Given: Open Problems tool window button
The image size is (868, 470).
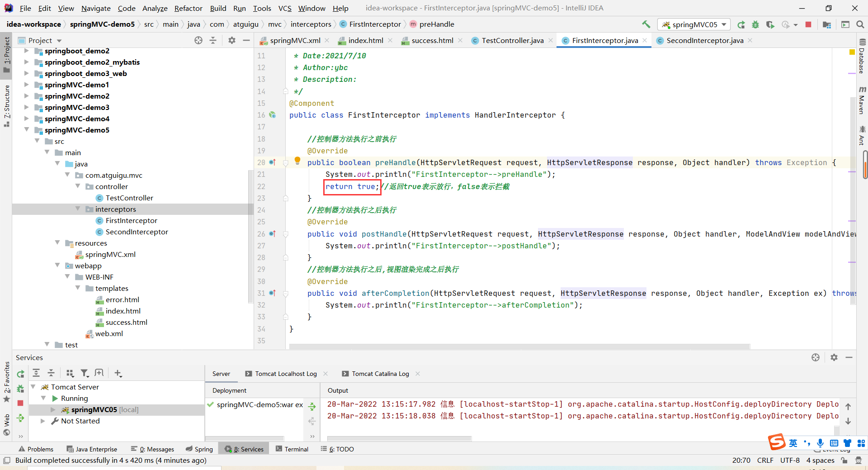Looking at the screenshot, I should (x=36, y=449).
